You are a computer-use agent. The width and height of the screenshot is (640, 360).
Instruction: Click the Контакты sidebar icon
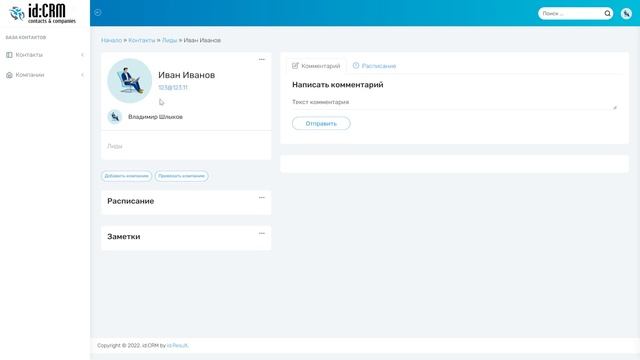coord(9,55)
